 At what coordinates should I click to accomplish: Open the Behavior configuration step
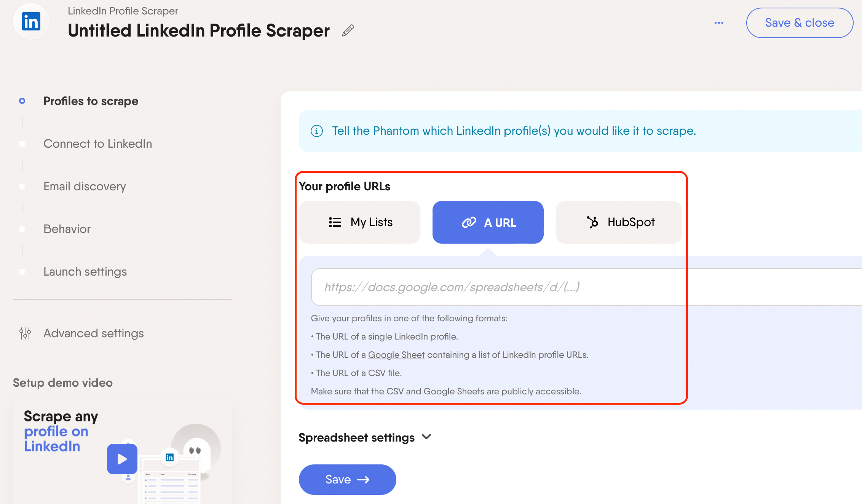[x=66, y=229]
